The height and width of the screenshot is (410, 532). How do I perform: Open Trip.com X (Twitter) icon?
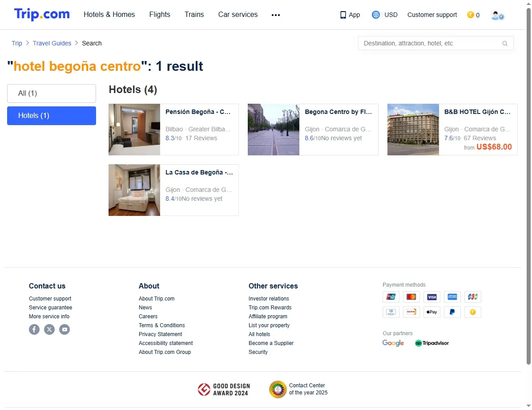coord(49,329)
